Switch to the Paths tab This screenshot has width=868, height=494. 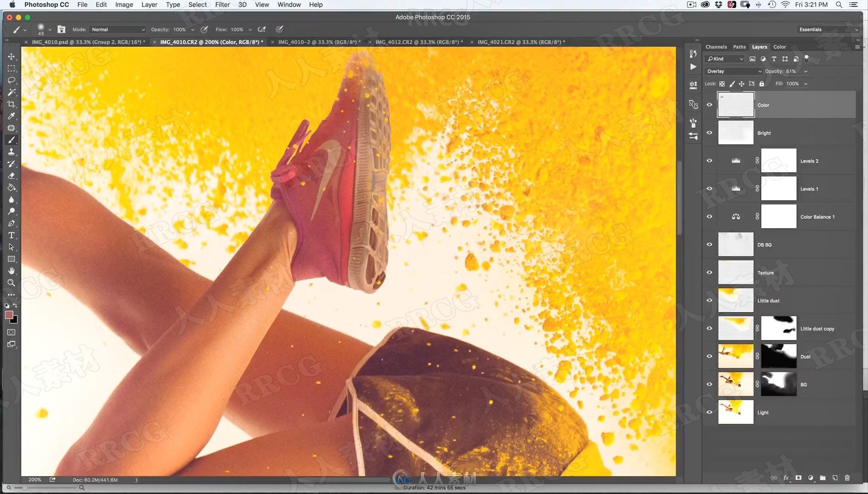pyautogui.click(x=739, y=47)
